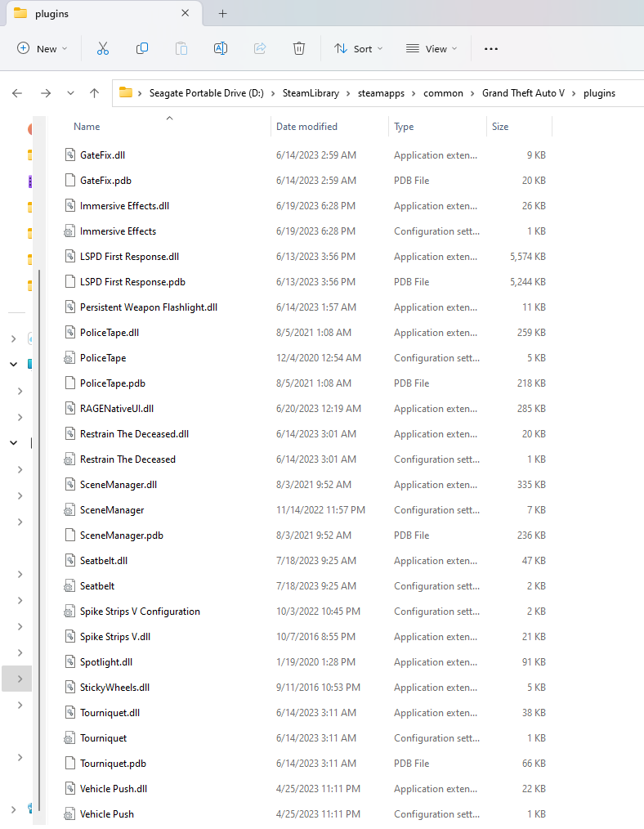
Task: Select the plugins tab
Action: click(x=104, y=14)
